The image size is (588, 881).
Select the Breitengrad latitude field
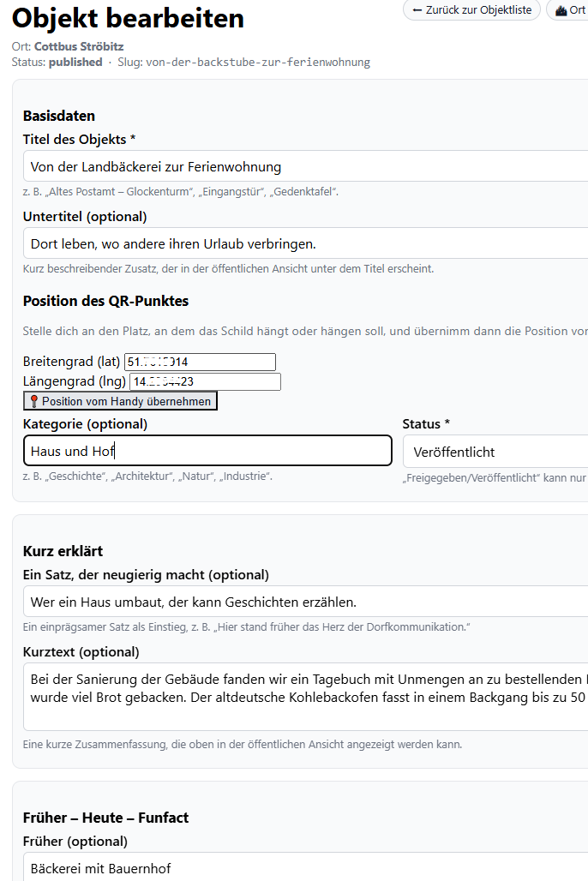[x=197, y=362]
